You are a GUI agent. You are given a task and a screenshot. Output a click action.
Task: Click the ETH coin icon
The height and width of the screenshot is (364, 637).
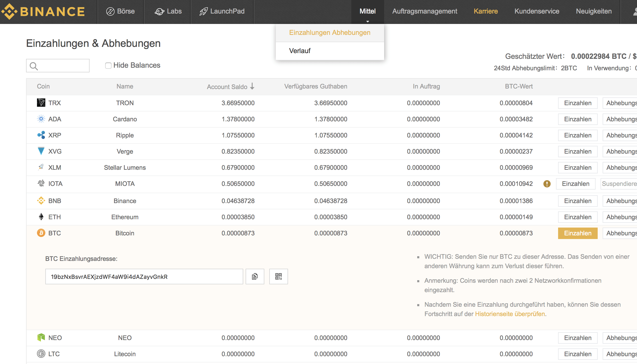click(41, 217)
